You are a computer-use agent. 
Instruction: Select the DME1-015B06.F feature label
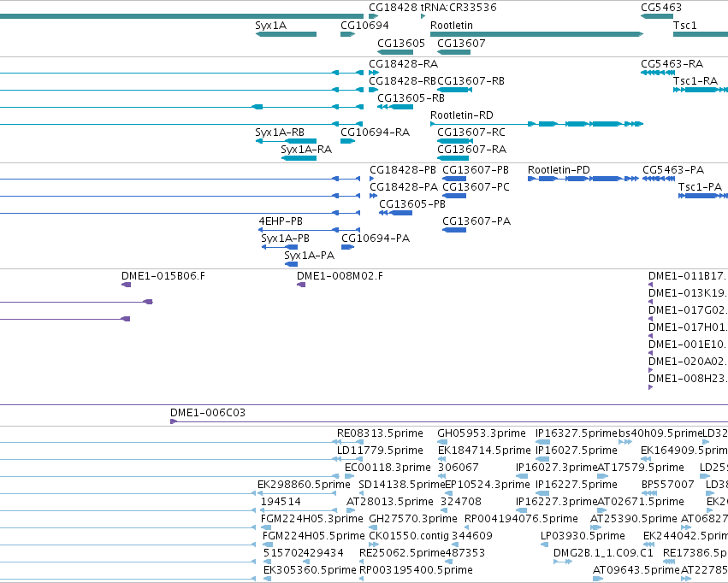[x=163, y=276]
